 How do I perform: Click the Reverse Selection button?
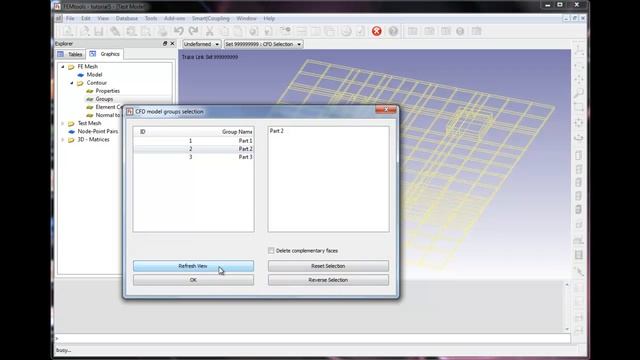328,280
